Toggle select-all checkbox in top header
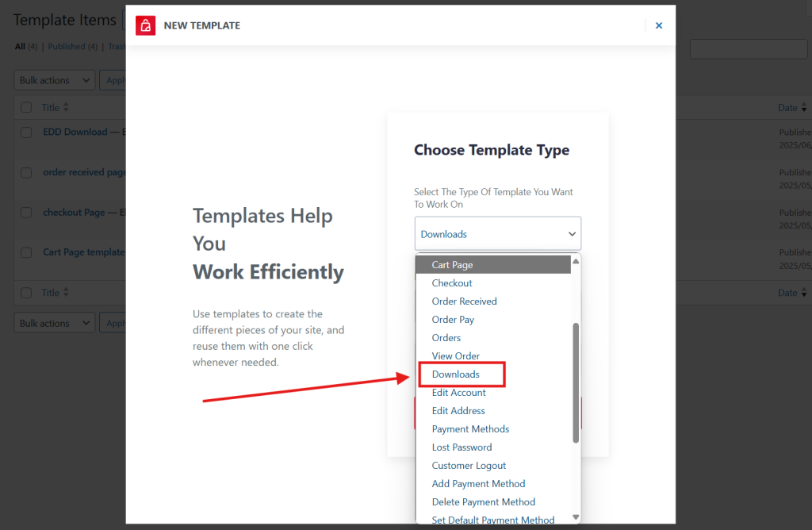812x530 pixels. [26, 107]
